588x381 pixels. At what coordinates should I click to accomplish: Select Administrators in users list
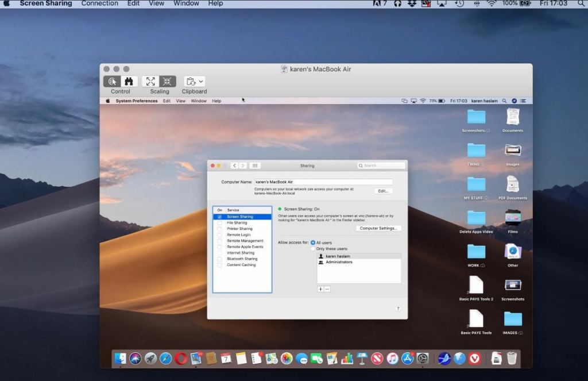pos(359,263)
